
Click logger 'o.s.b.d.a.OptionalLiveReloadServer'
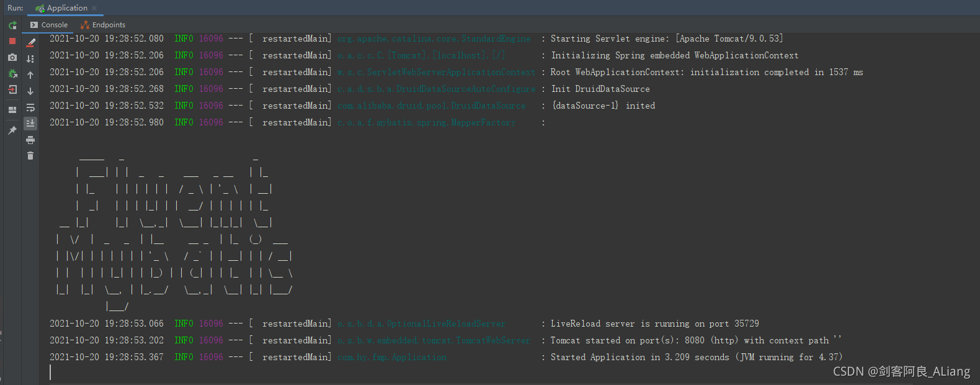point(422,324)
